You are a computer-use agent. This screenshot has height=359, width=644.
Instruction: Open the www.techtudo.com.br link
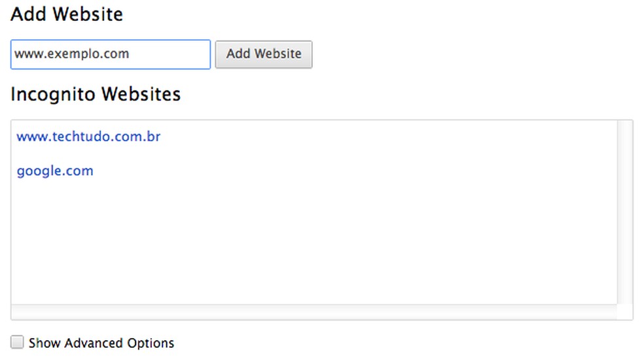(x=88, y=137)
